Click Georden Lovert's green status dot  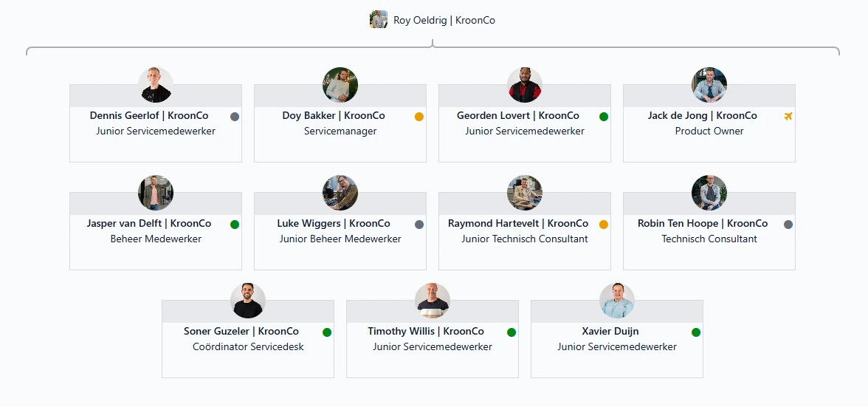coord(604,117)
